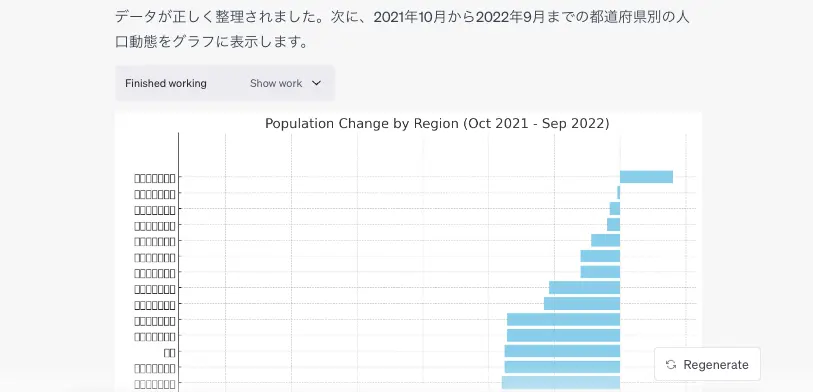Click the bar beside the two-character label
This screenshot has width=813, height=392.
tap(562, 351)
